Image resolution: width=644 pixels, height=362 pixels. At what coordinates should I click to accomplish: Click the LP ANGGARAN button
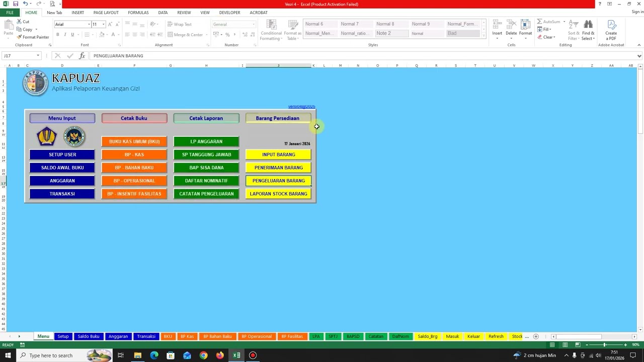(x=206, y=141)
